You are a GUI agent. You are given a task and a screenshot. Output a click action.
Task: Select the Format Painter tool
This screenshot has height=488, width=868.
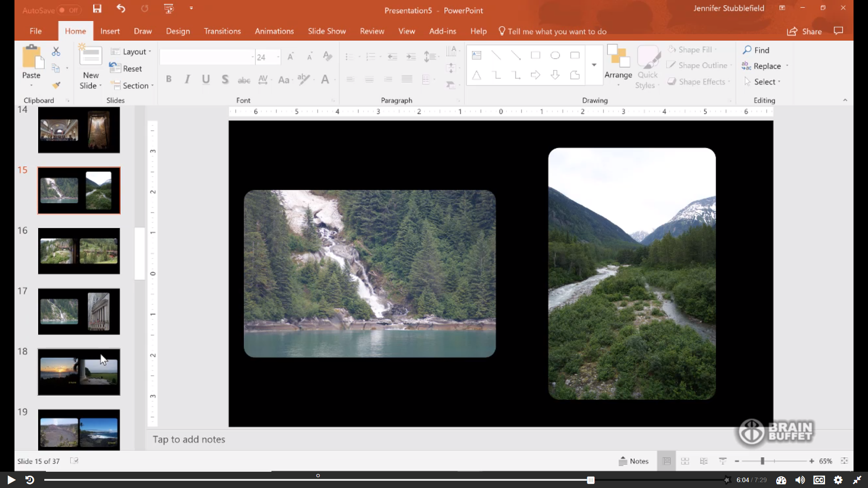56,85
